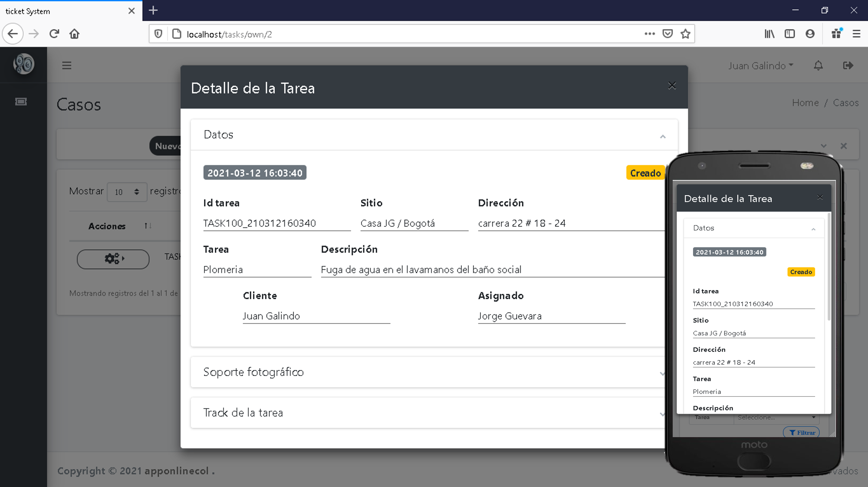Close the Detalle de la Tarea modal
Screen dimensions: 868x487
point(672,86)
